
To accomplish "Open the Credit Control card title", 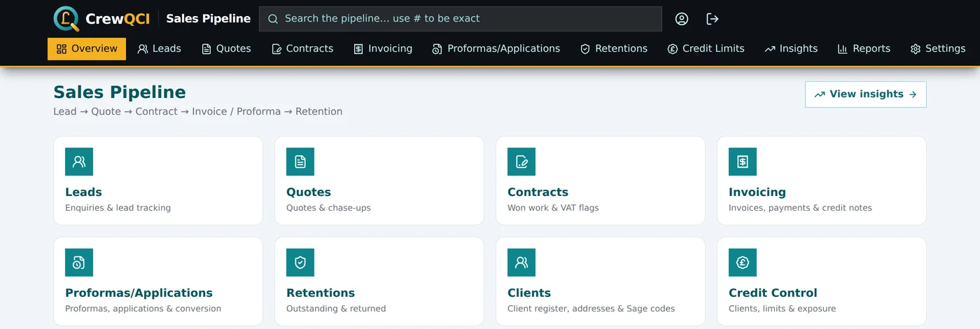I will [x=773, y=293].
